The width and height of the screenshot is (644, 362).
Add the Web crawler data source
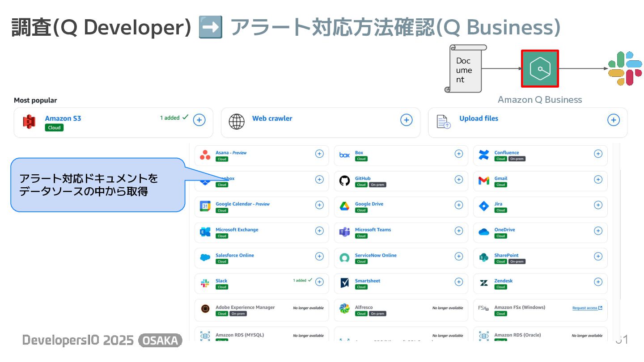(407, 120)
